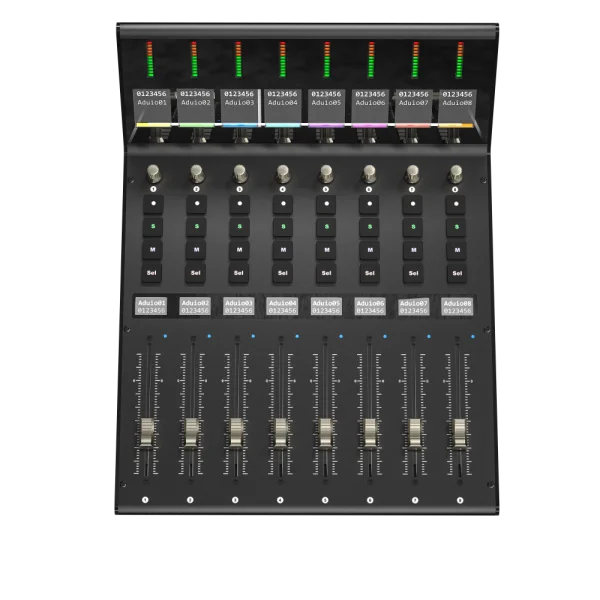
Task: Click rotary encoder knob 2
Action: (197, 174)
